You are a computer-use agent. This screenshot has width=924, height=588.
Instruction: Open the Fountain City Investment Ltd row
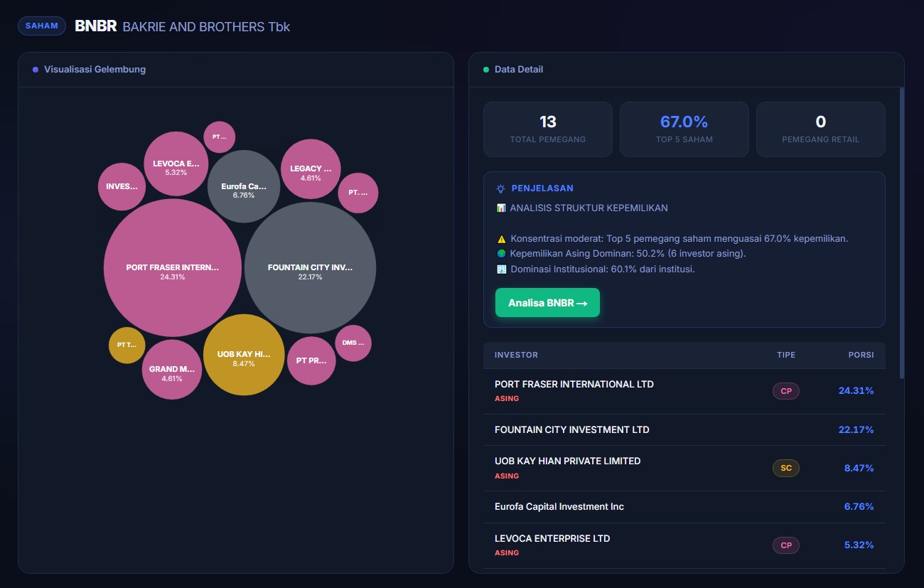571,429
